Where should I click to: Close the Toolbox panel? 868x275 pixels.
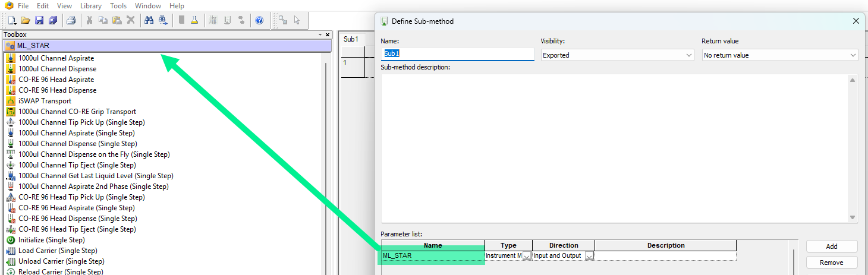pyautogui.click(x=328, y=35)
